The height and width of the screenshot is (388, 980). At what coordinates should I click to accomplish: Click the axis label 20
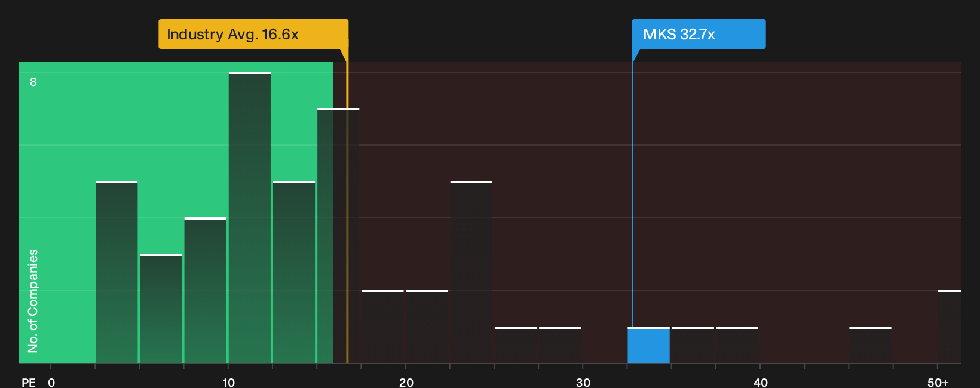coord(406,382)
